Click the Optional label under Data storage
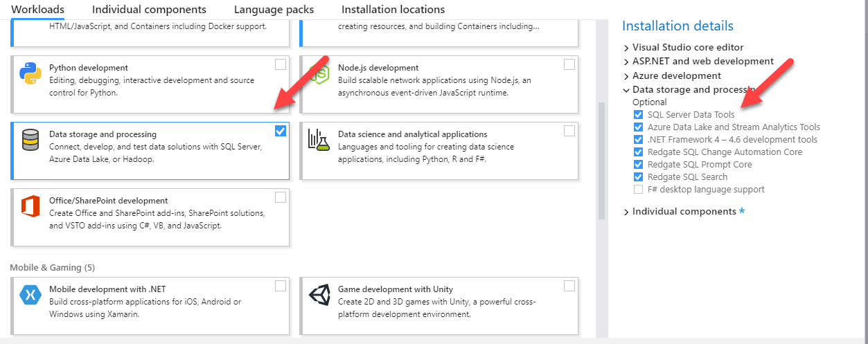This screenshot has width=868, height=344. pyautogui.click(x=650, y=102)
